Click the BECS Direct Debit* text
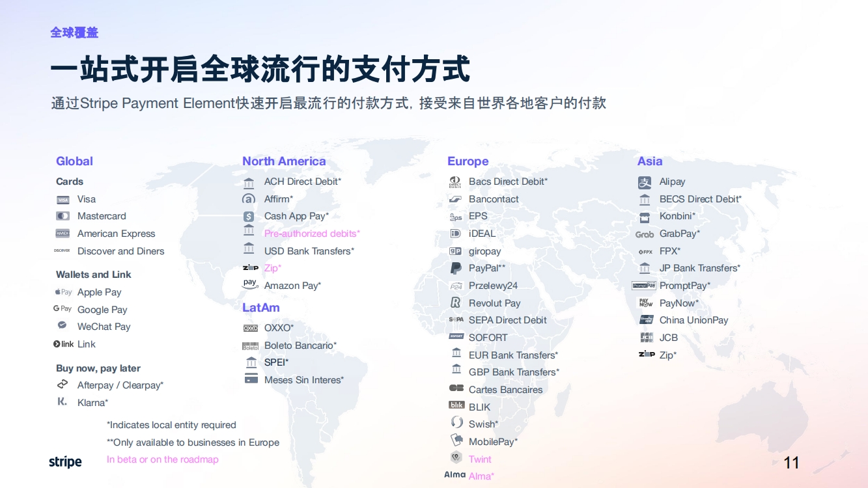This screenshot has height=488, width=868. click(x=701, y=199)
